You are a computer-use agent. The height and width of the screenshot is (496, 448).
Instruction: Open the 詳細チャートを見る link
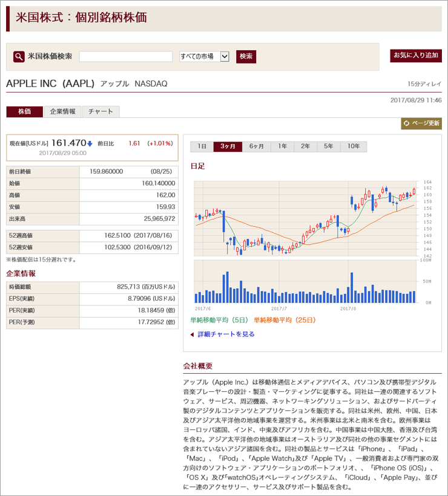tap(226, 334)
